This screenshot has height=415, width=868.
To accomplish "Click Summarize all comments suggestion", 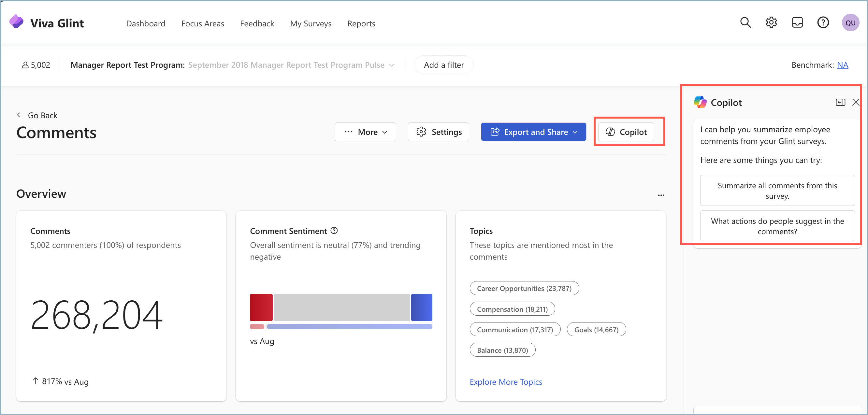I will click(777, 191).
